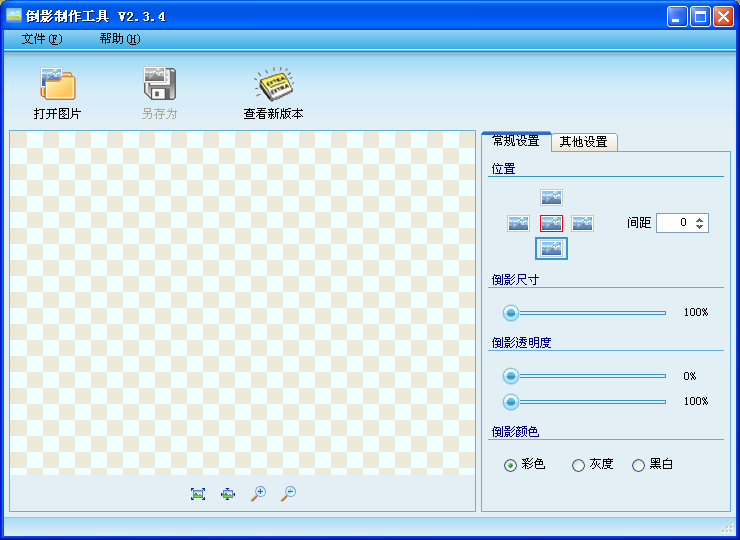Viewport: 740px width, 540px height.
Task: Select the left reflection position icon
Action: (518, 223)
